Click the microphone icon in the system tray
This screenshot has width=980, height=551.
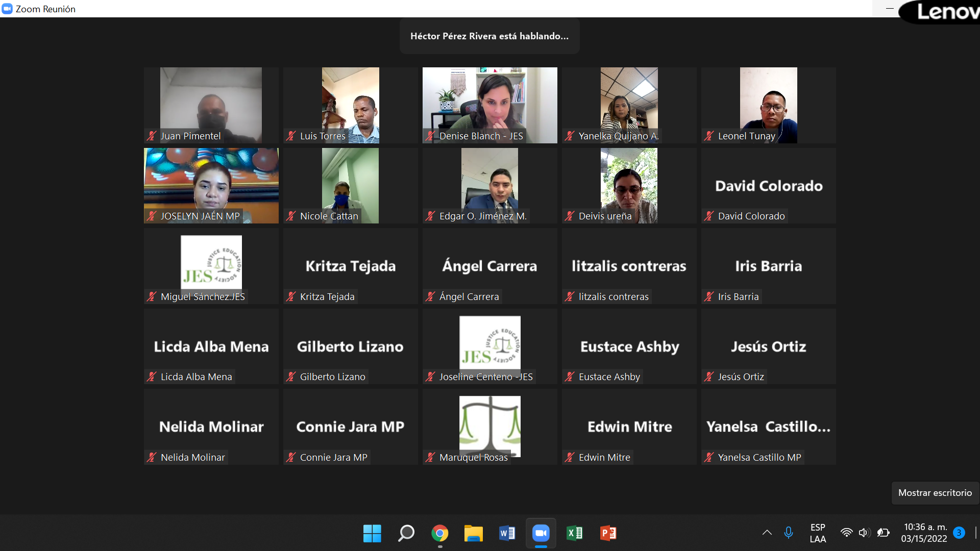pyautogui.click(x=789, y=533)
